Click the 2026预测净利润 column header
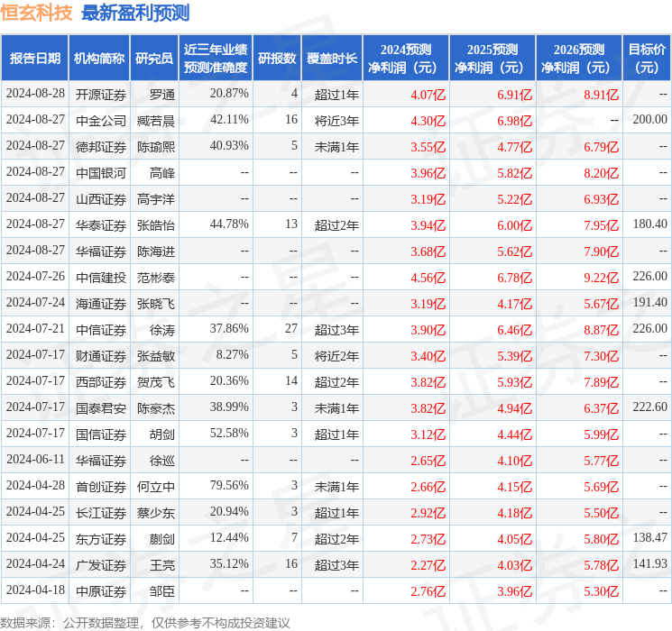The height and width of the screenshot is (631, 672). coord(579,58)
